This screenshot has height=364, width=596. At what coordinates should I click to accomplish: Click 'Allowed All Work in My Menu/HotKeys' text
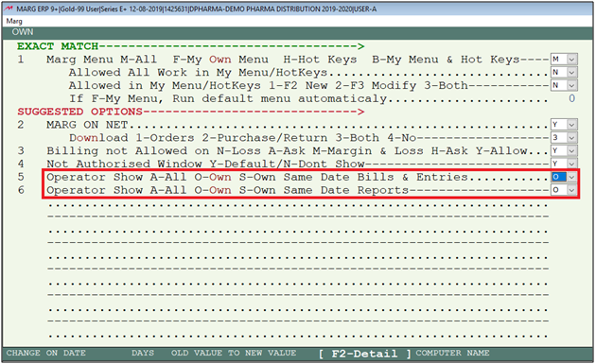point(198,72)
